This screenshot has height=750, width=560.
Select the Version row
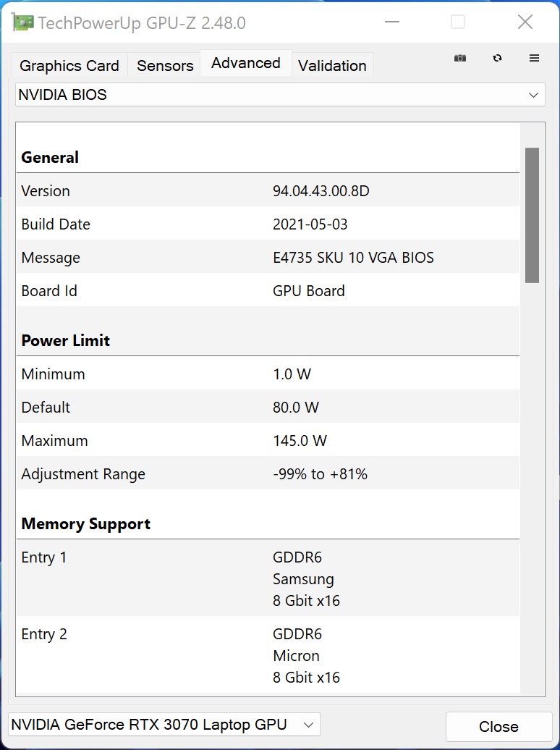click(x=268, y=191)
